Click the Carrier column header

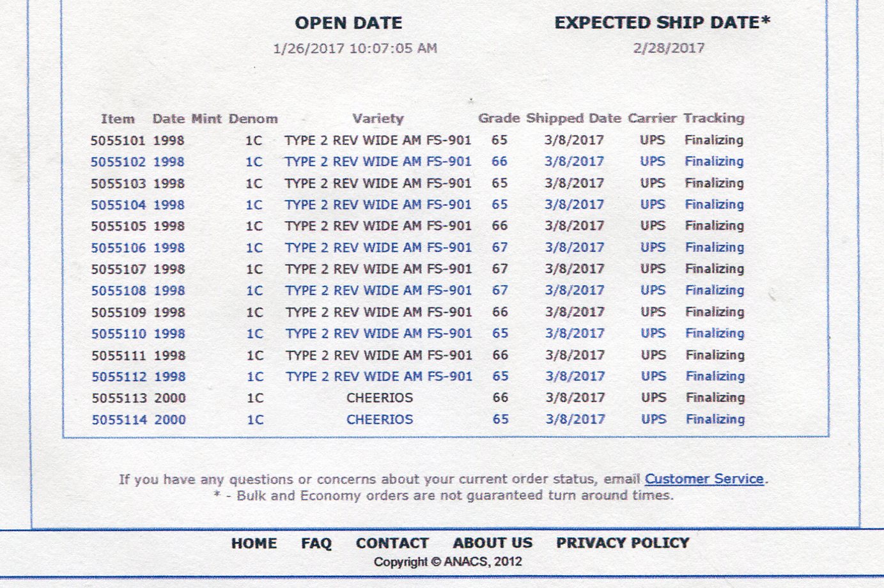click(x=652, y=118)
